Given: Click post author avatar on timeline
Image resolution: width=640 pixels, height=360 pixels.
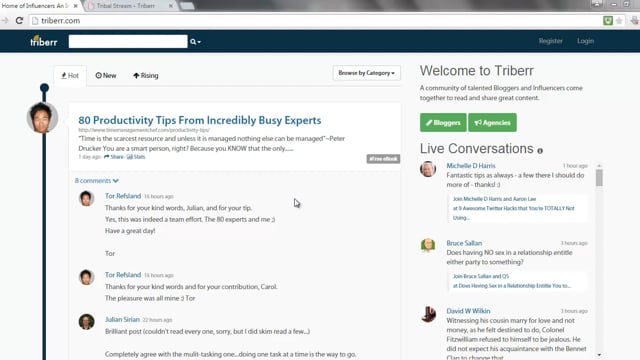Looking at the screenshot, I should (x=42, y=118).
